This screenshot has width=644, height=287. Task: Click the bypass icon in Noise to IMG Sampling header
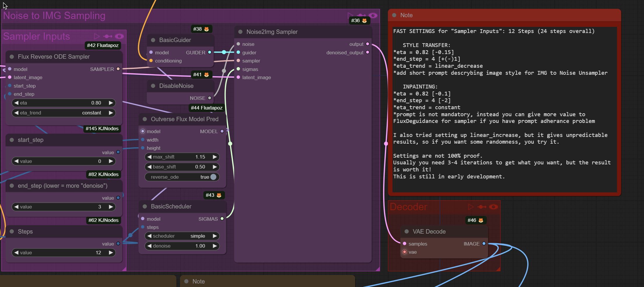click(x=361, y=15)
